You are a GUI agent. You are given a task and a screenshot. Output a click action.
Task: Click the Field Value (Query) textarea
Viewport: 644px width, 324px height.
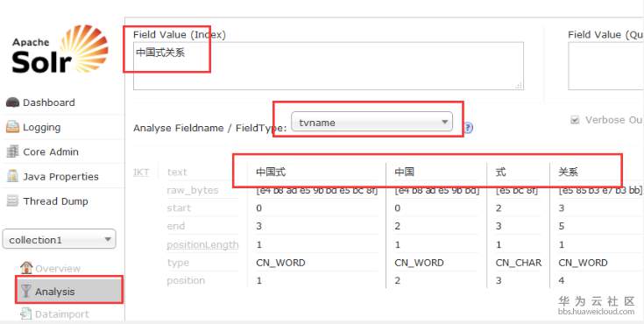605,66
